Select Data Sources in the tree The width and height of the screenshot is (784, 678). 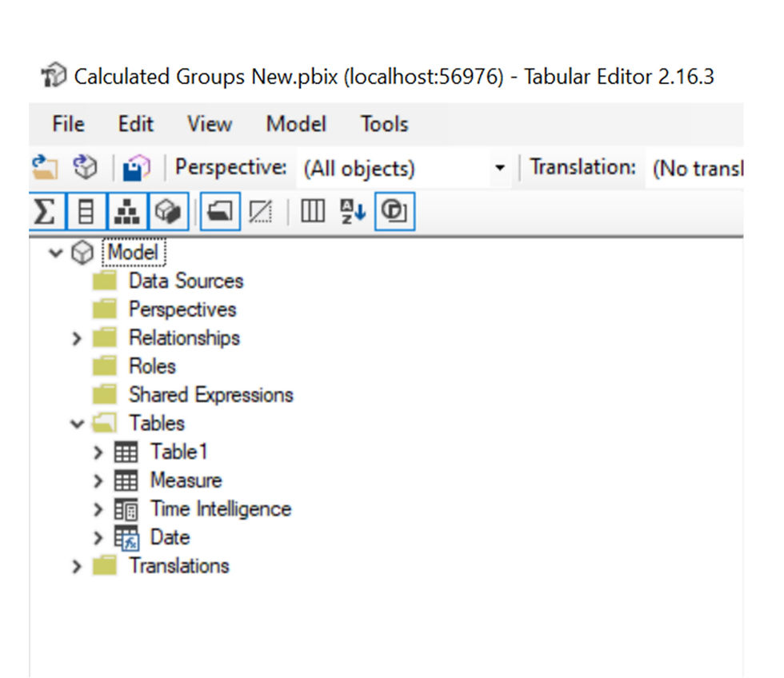coord(186,281)
